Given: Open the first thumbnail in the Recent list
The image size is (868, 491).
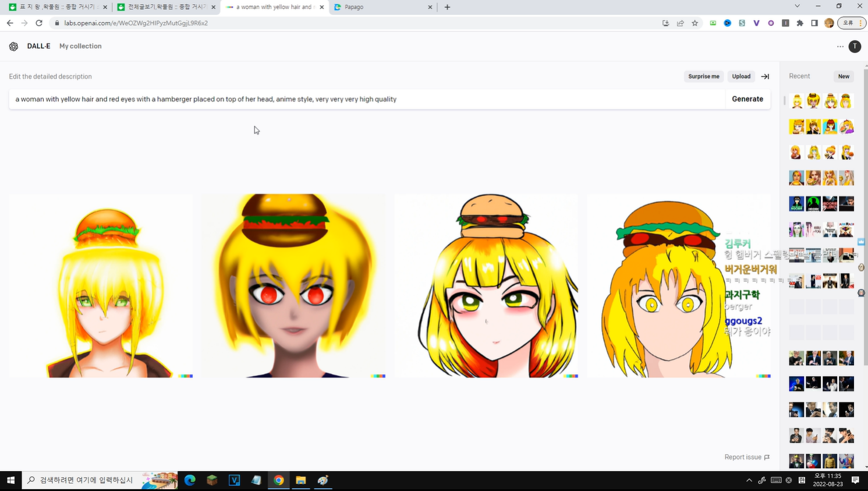Looking at the screenshot, I should point(796,101).
